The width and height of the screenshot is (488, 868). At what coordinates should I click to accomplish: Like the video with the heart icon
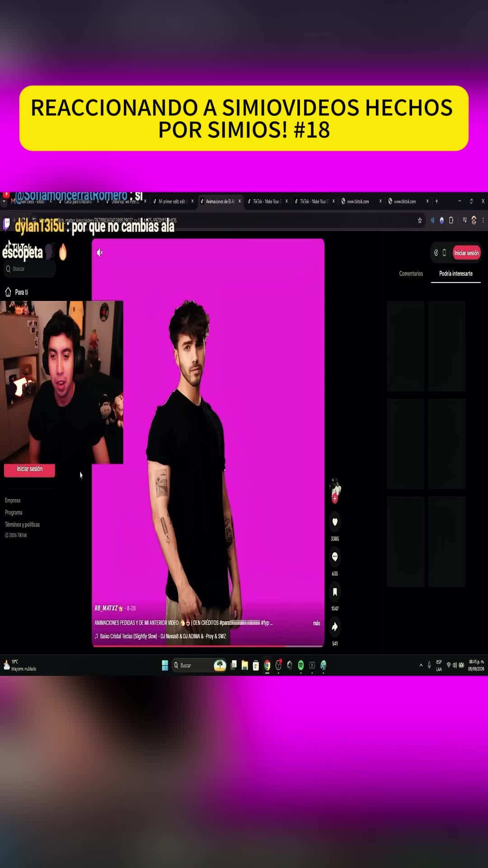pyautogui.click(x=335, y=522)
